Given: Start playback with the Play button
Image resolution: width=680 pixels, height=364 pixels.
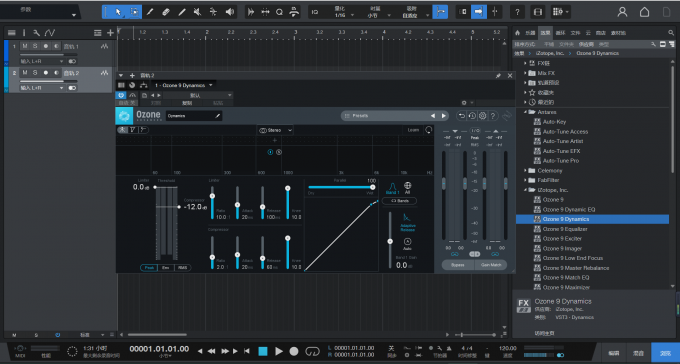Looking at the screenshot, I should [x=279, y=351].
